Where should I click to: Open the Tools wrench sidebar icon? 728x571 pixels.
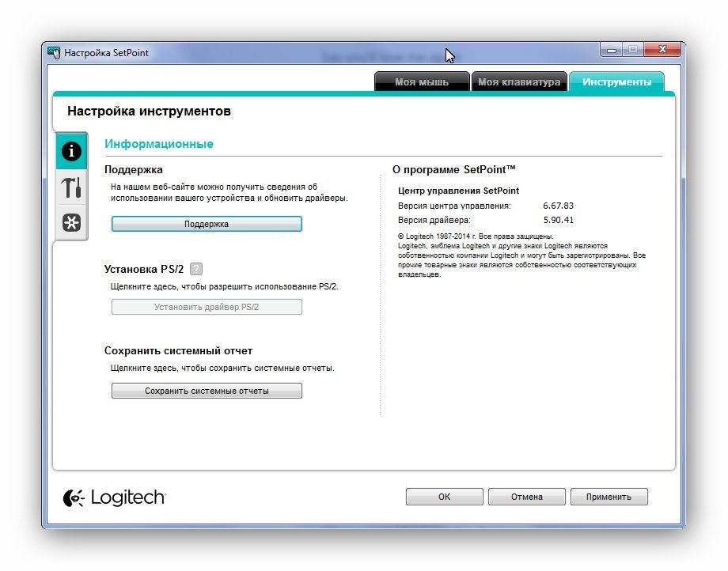click(x=71, y=187)
